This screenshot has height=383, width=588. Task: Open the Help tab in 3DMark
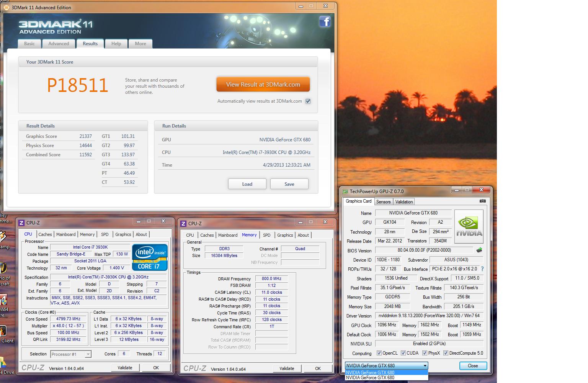[116, 44]
